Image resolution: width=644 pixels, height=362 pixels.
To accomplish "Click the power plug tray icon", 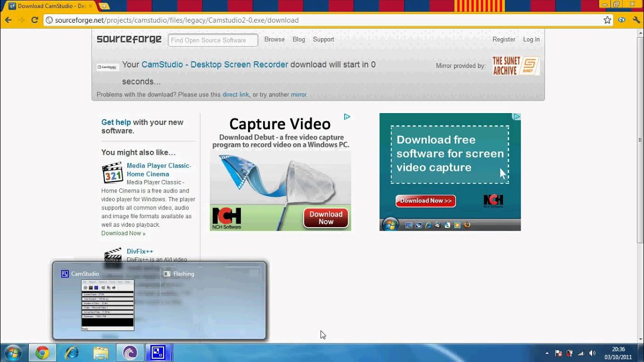I will (x=570, y=353).
